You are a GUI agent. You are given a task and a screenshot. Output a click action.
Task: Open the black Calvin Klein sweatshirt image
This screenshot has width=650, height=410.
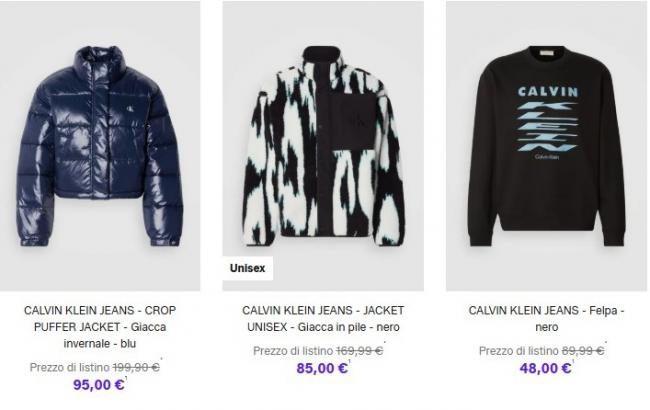(x=546, y=146)
